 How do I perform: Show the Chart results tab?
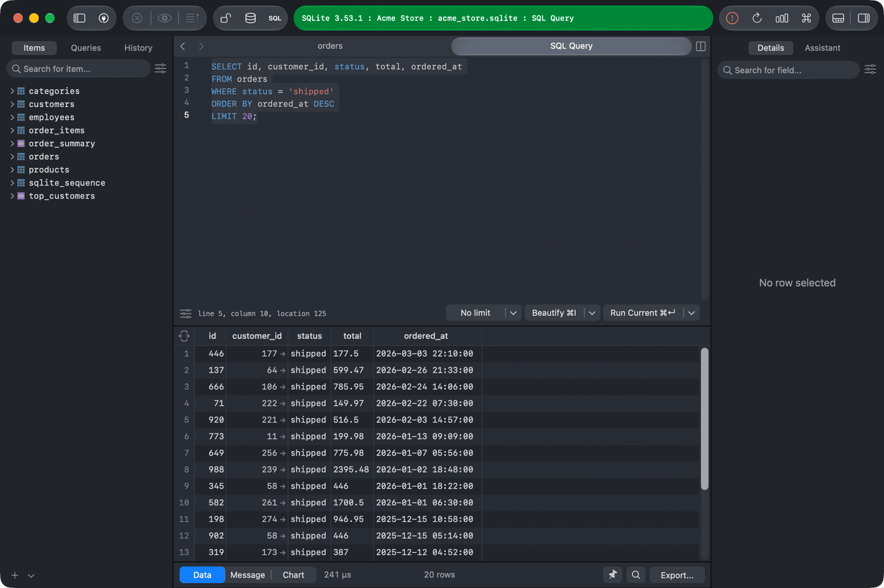coord(293,575)
